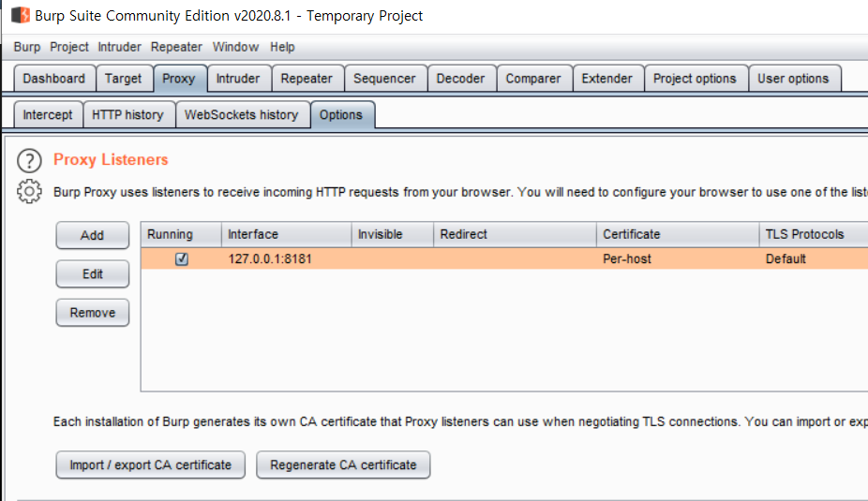Switch to the Comparer tab
The width and height of the screenshot is (868, 501).
(x=533, y=79)
